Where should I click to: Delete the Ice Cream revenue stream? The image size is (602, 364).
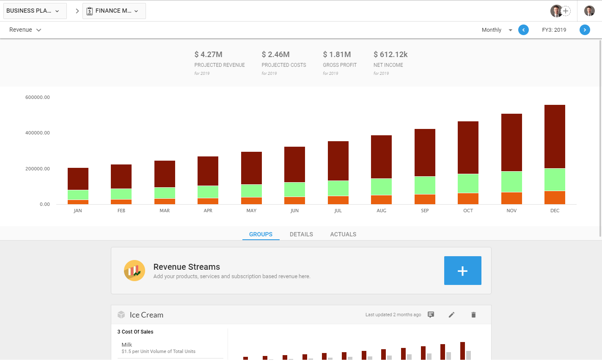(x=473, y=315)
